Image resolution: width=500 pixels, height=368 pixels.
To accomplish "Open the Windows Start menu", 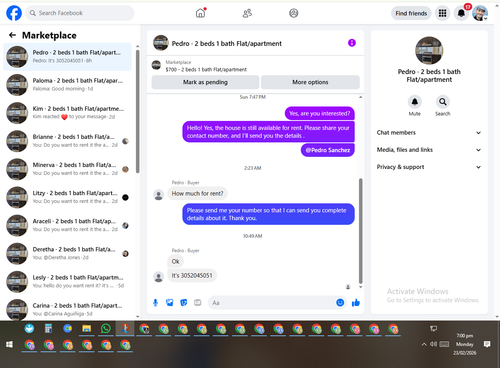I will [9, 344].
